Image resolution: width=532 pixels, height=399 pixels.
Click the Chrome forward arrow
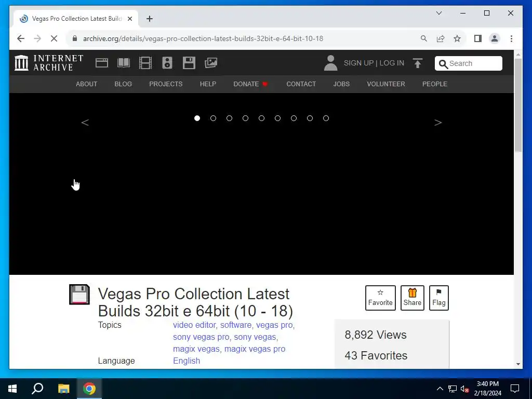click(37, 38)
